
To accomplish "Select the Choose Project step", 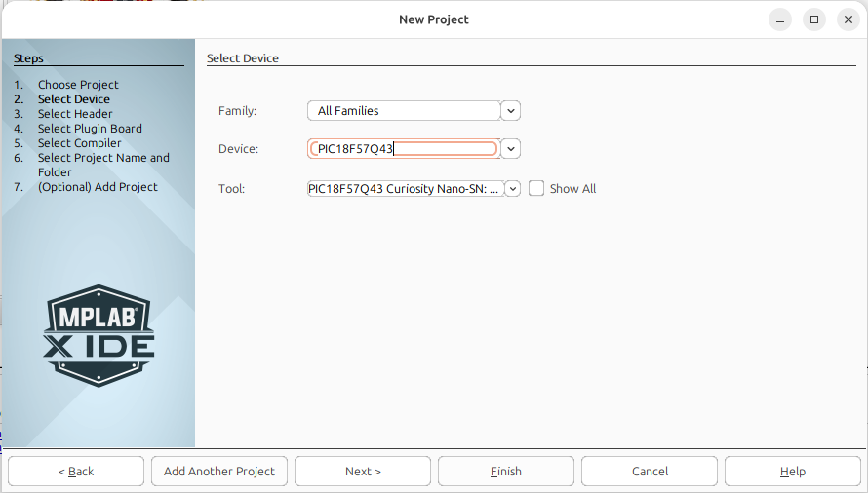I will (78, 85).
